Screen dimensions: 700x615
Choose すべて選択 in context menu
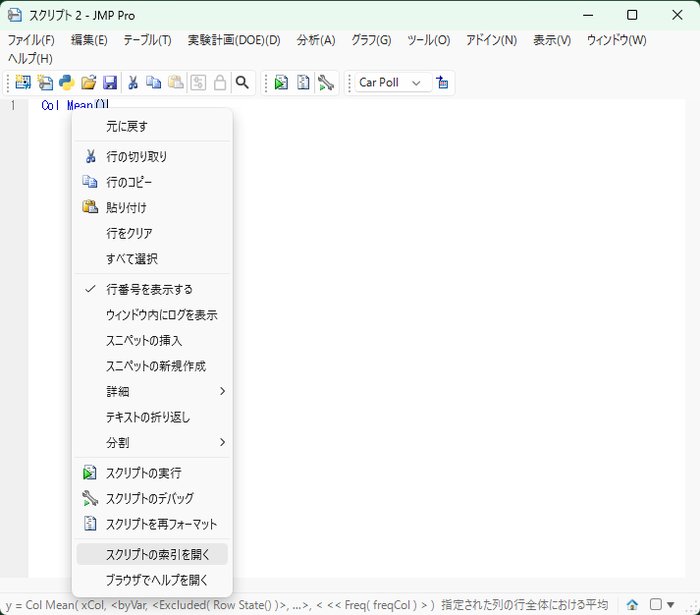[x=152, y=259]
